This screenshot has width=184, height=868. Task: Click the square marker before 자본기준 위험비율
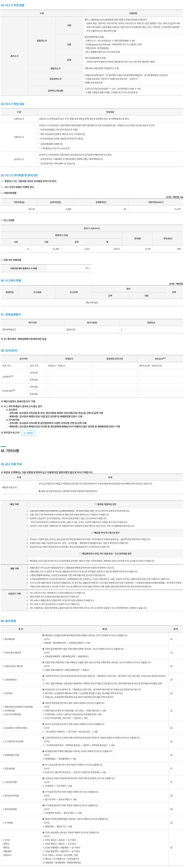point(2,260)
